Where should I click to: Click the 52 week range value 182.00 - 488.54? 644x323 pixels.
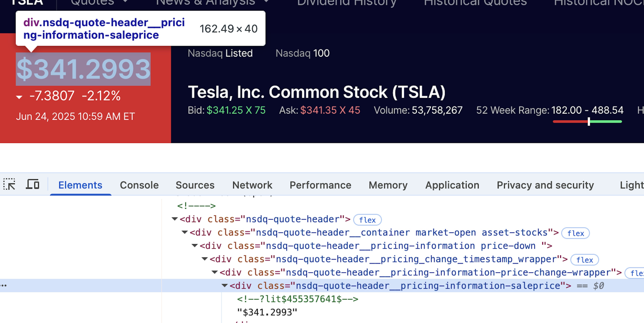[587, 110]
